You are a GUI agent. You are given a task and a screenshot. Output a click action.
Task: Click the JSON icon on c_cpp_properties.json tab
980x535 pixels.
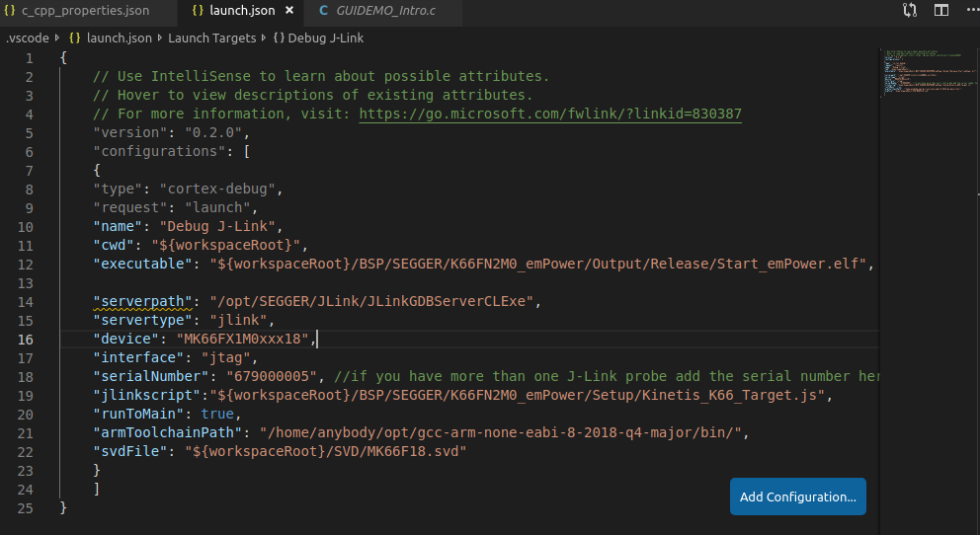tap(10, 11)
